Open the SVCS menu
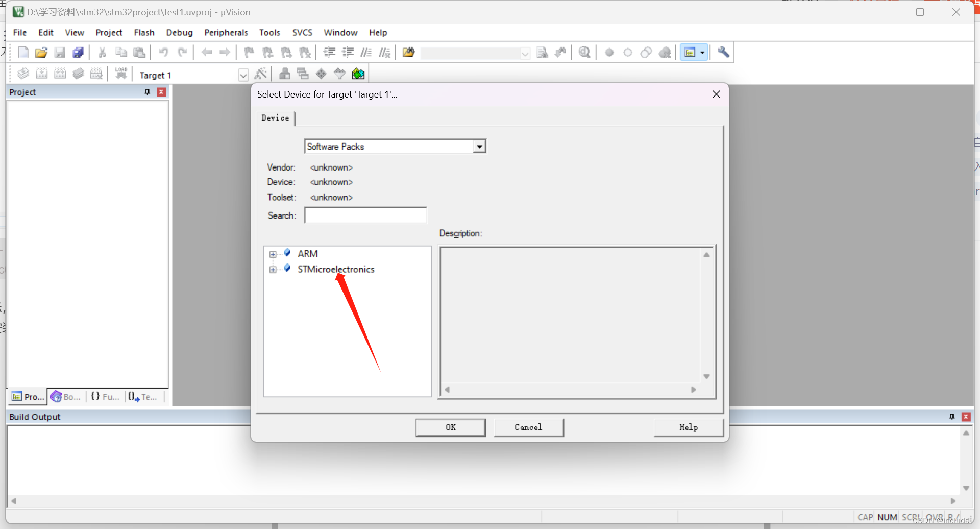 pos(302,32)
